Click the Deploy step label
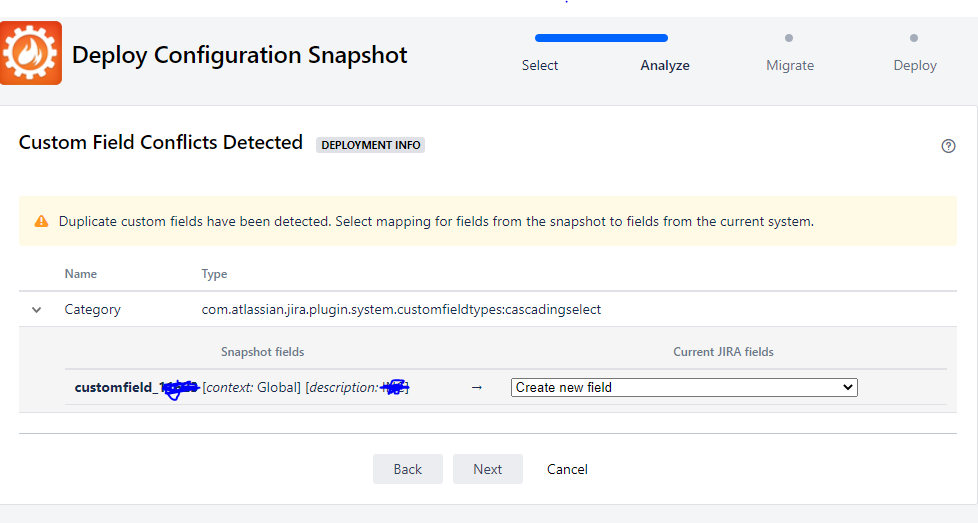 (x=915, y=65)
